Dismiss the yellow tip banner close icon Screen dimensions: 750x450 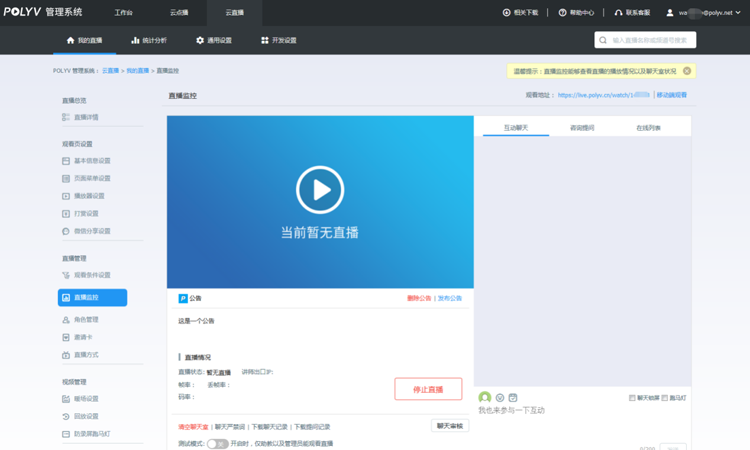click(x=687, y=71)
